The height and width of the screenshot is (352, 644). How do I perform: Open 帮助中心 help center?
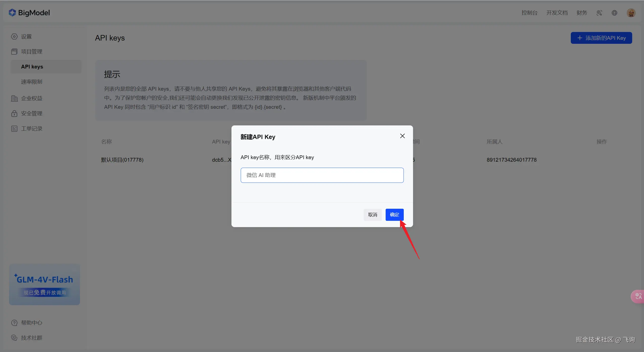pyautogui.click(x=31, y=323)
